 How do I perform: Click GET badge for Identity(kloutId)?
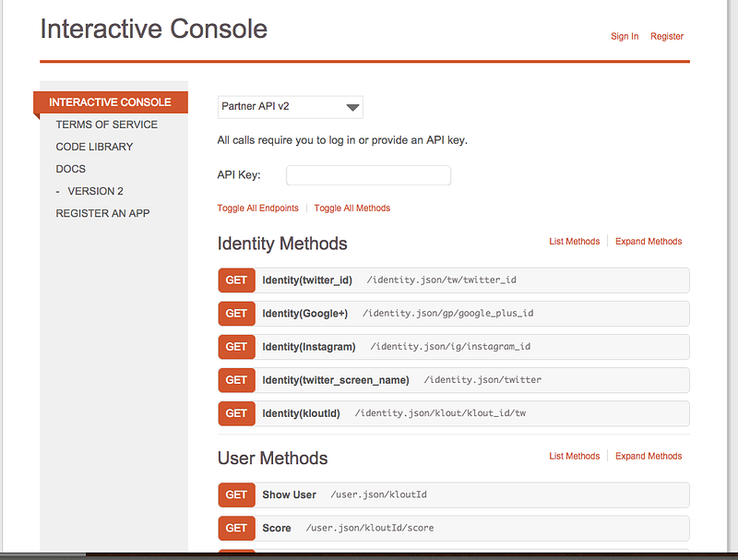tap(237, 413)
